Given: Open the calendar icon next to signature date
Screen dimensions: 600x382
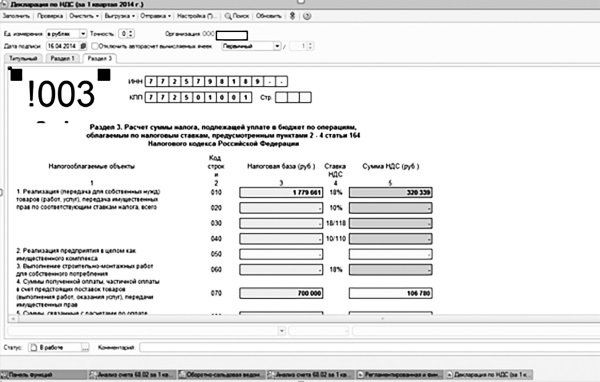Looking at the screenshot, I should point(83,46).
